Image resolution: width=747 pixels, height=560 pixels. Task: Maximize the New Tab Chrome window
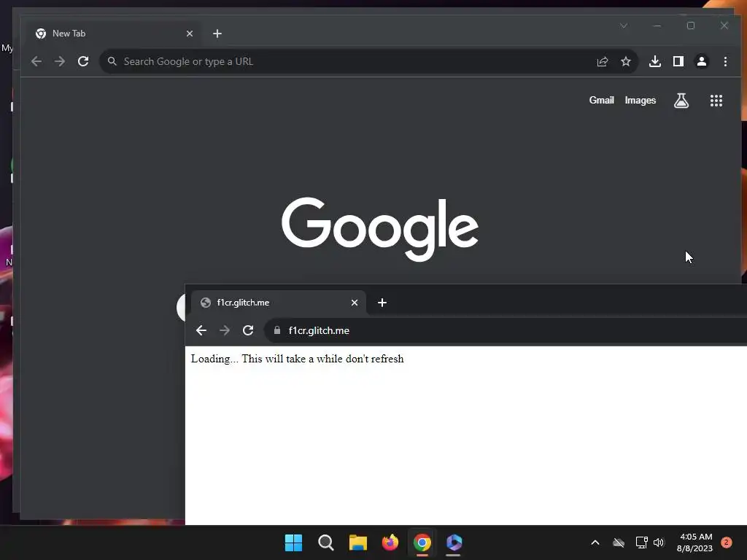click(691, 26)
